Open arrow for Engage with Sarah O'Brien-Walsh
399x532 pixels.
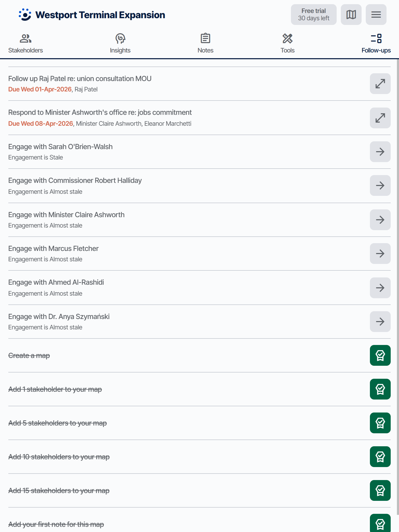pos(380,151)
